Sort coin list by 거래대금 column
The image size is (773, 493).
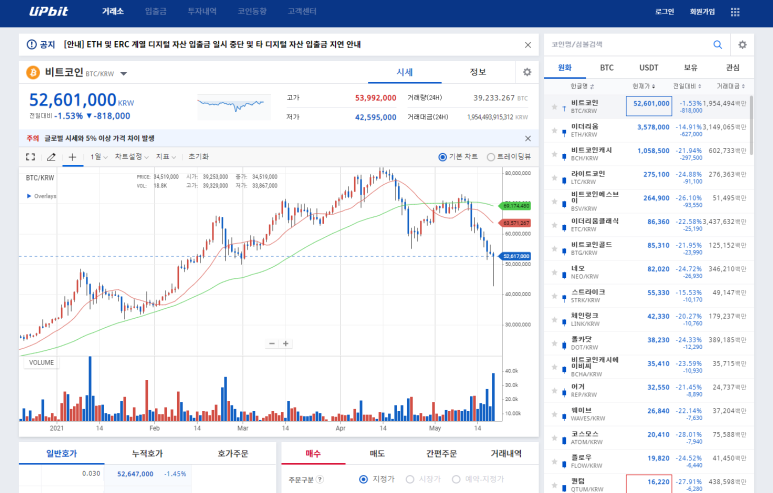[x=731, y=86]
